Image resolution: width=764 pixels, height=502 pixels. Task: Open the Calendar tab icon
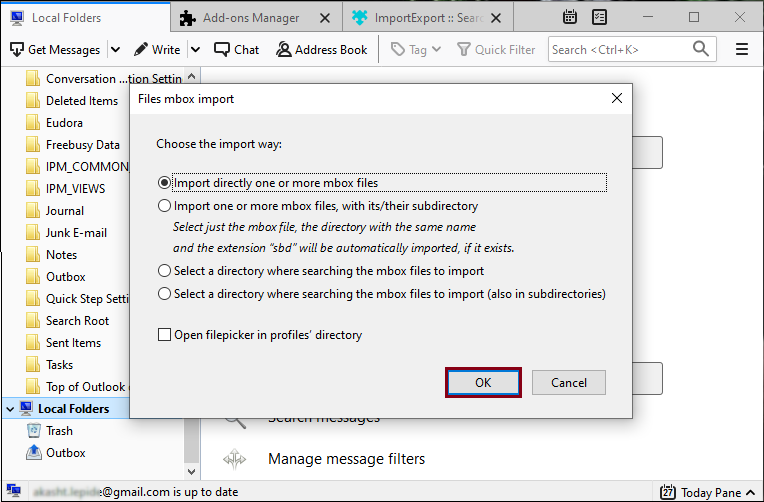(x=570, y=17)
